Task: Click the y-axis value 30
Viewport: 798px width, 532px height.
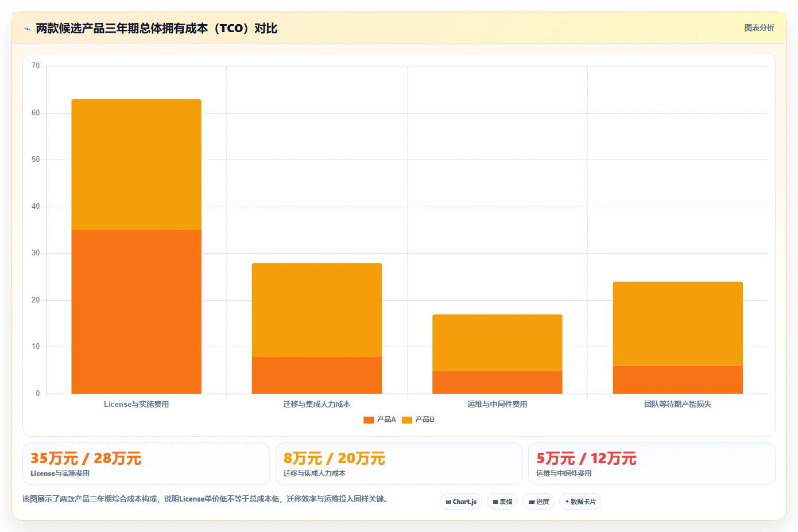Action: pos(36,253)
